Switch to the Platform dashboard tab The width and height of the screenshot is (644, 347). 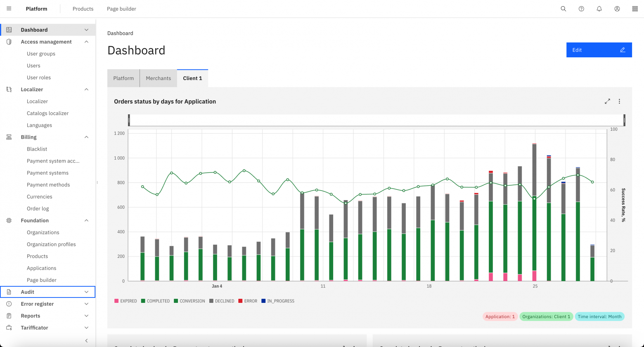tap(123, 78)
